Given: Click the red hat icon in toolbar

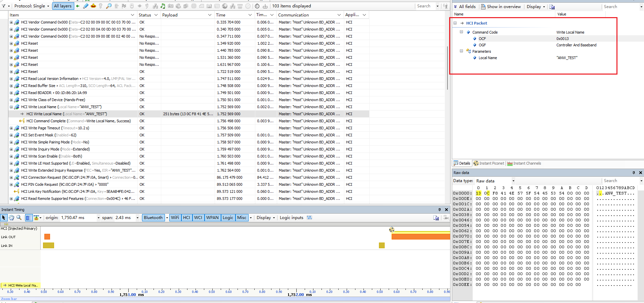Looking at the screenshot, I should [93, 6].
